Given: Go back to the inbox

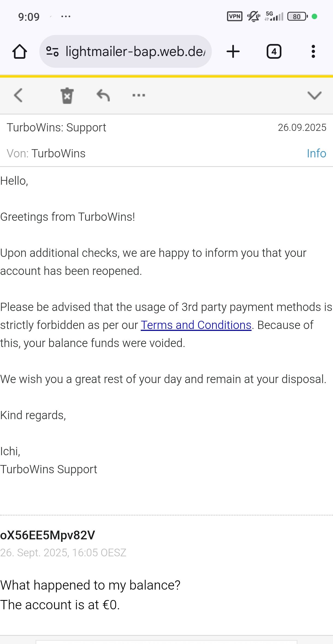Looking at the screenshot, I should (18, 95).
